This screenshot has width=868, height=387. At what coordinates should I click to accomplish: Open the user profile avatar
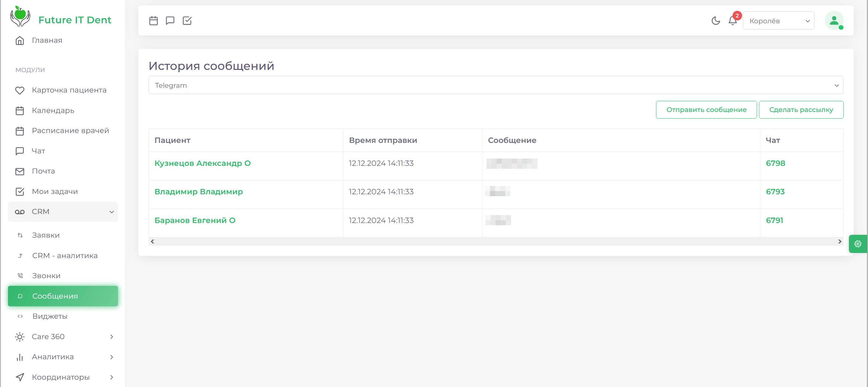(x=834, y=20)
